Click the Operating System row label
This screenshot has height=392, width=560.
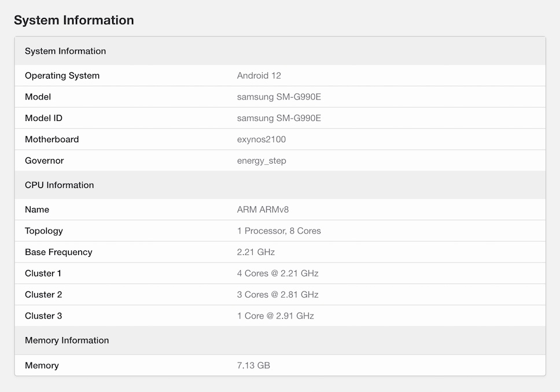pyautogui.click(x=62, y=76)
